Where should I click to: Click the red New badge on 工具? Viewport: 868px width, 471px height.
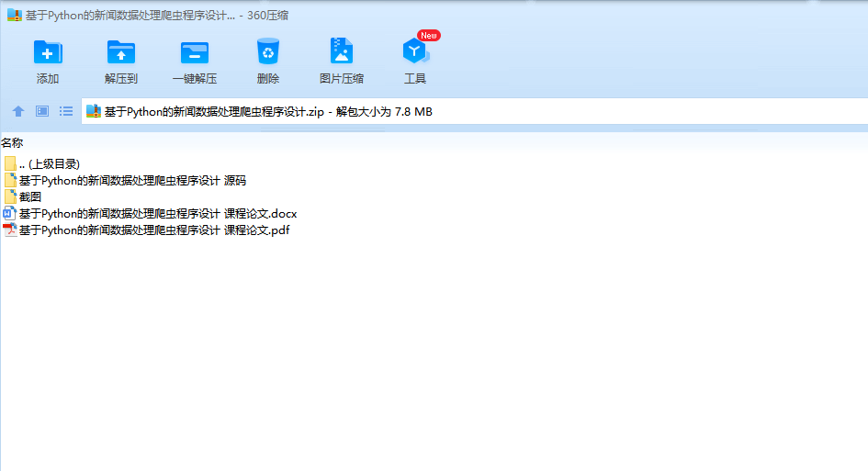(428, 36)
